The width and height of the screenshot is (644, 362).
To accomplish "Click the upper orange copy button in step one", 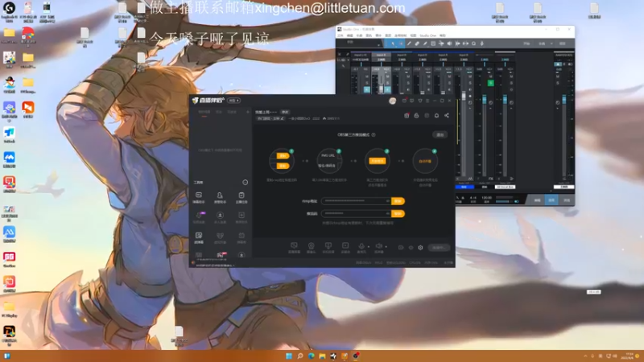I will pyautogui.click(x=283, y=155).
